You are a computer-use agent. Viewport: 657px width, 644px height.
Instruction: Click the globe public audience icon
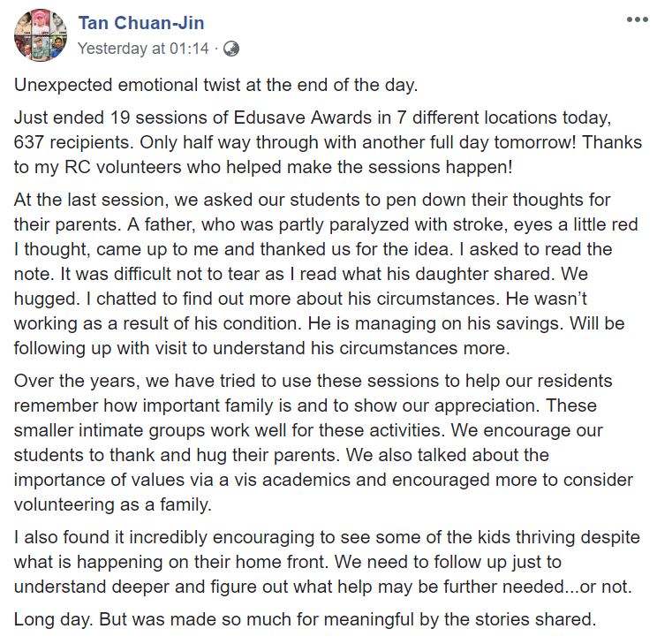(x=231, y=49)
